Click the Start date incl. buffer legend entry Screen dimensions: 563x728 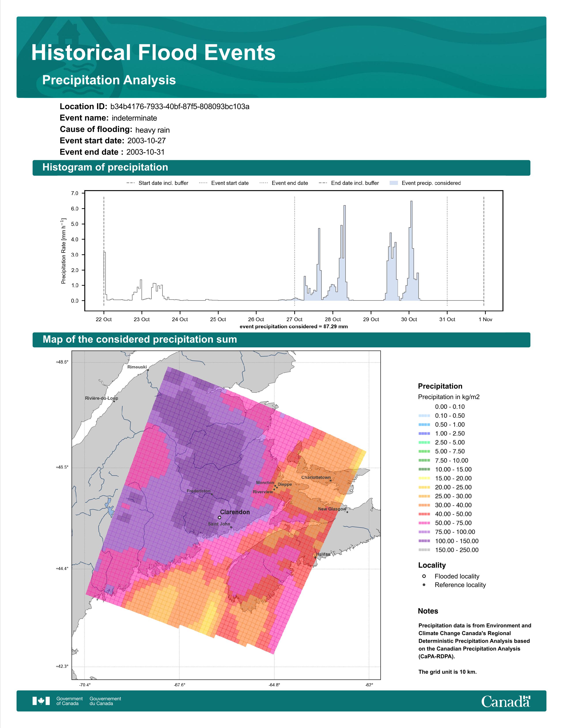[x=163, y=183]
